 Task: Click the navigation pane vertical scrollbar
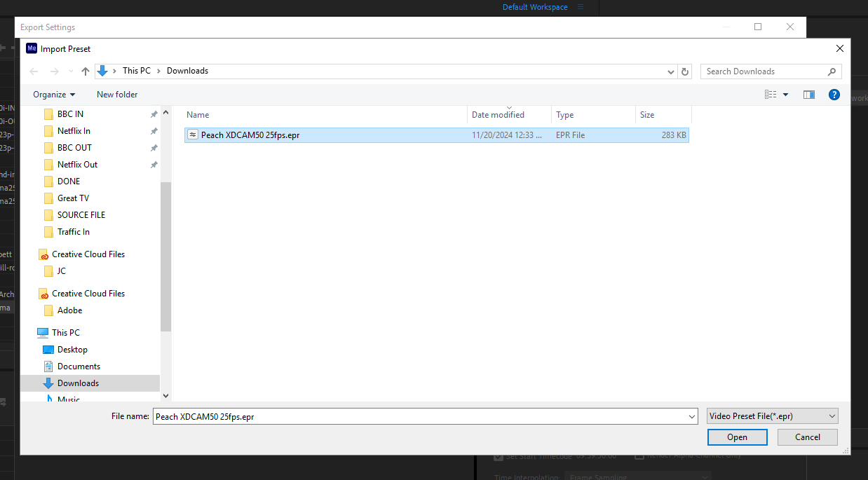point(165,256)
